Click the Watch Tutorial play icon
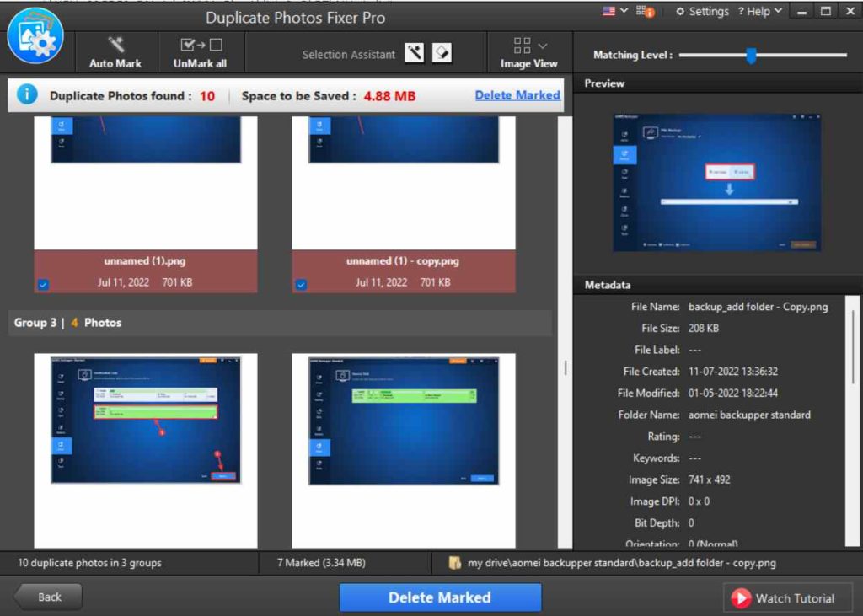Screen dimensions: 863x616 [x=741, y=597]
